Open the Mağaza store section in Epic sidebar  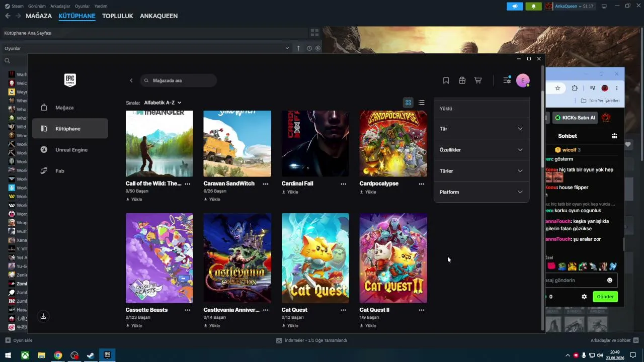pyautogui.click(x=70, y=108)
